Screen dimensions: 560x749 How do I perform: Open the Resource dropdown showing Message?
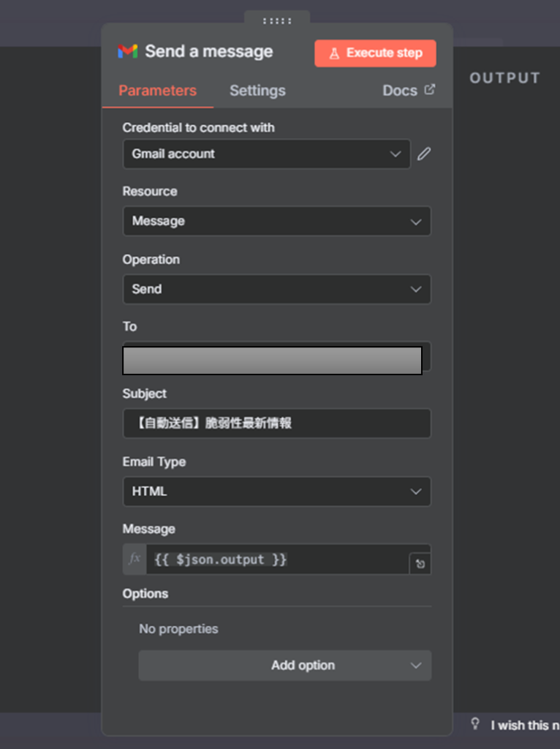pyautogui.click(x=276, y=222)
